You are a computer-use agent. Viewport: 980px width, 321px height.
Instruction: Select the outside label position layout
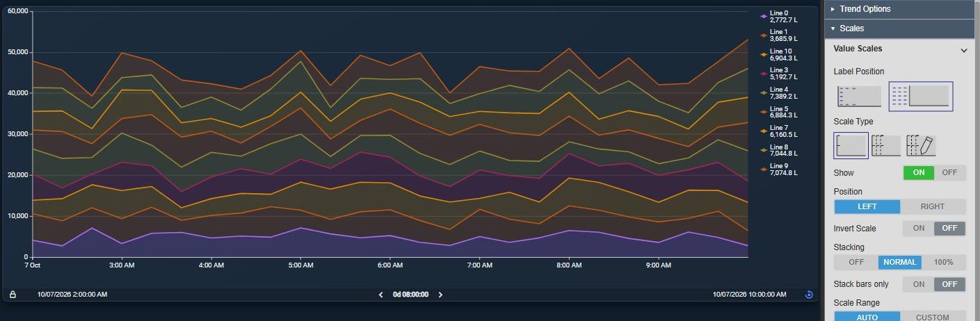coord(921,97)
